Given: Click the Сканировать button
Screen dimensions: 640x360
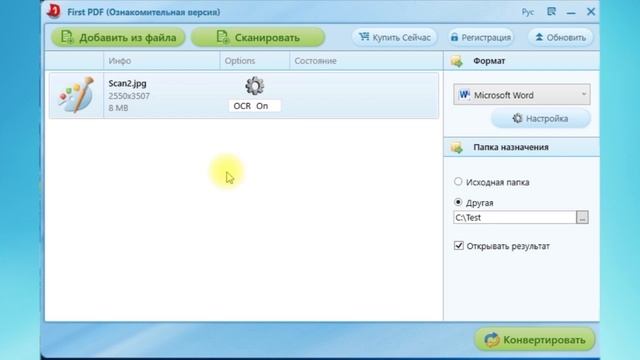Looking at the screenshot, I should [x=258, y=38].
